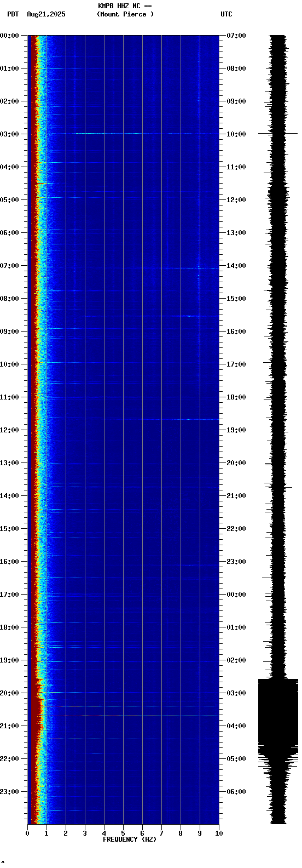Click the 23:00 PDT time label
Image resolution: width=302 pixels, height=868 pixels.
tap(9, 792)
